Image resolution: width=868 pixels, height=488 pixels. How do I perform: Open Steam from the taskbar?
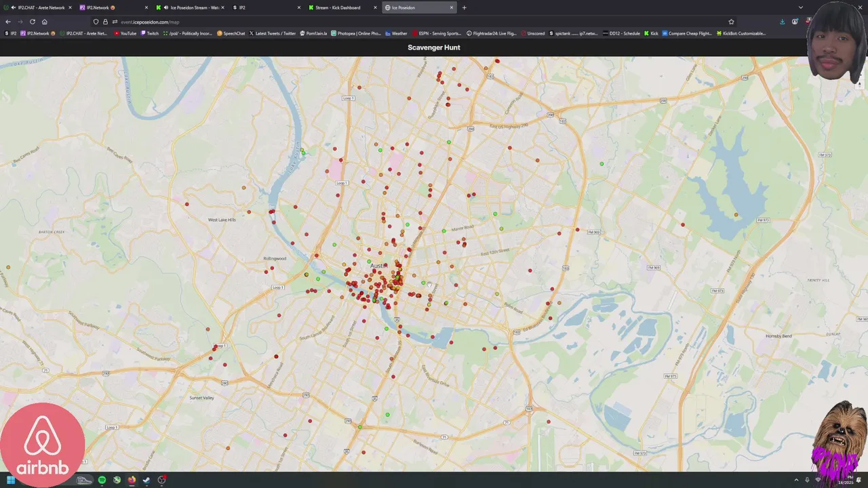tap(146, 480)
